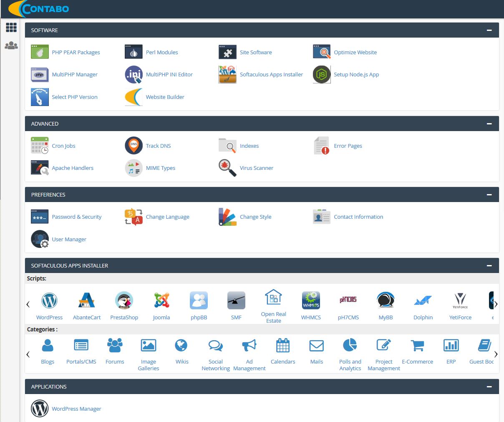
Task: Click the Website Builder text link
Action: (165, 97)
